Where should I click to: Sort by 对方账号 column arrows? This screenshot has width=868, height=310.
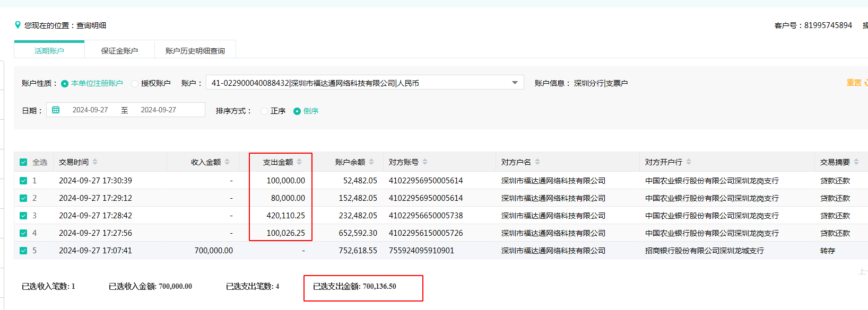pos(425,162)
